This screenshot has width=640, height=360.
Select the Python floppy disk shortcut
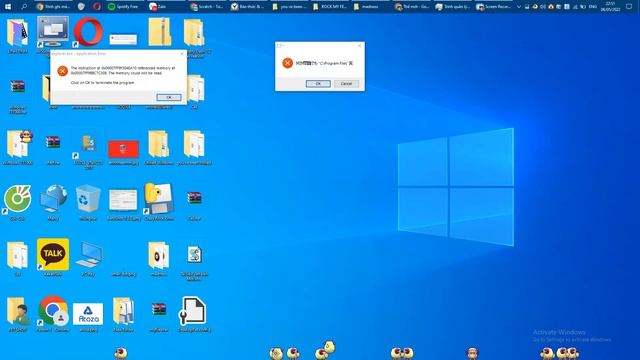point(159,198)
